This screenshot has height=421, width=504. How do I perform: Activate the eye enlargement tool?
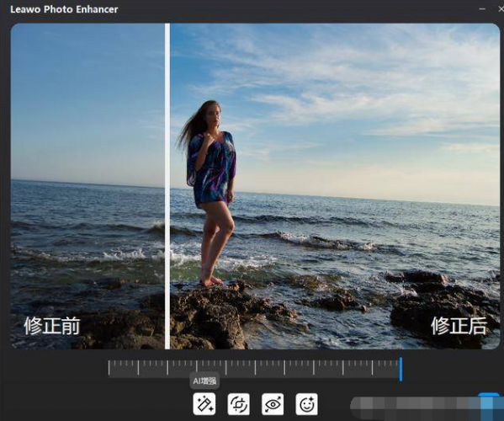273,404
